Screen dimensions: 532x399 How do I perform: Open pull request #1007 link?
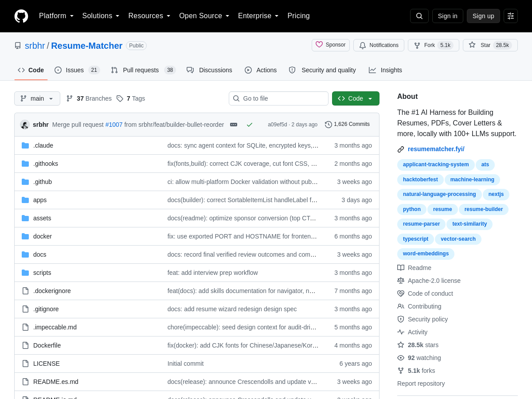pos(114,125)
